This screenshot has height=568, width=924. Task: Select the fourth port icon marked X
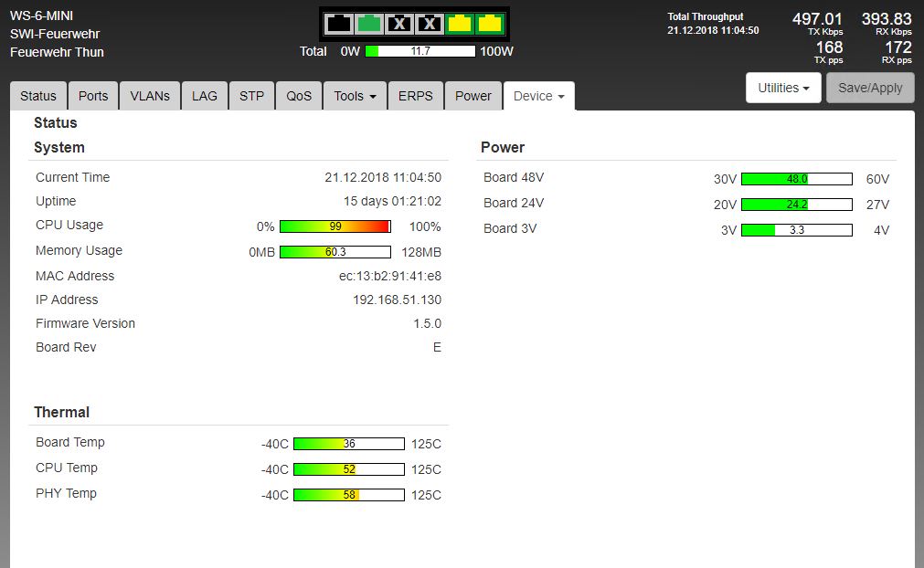(x=430, y=24)
